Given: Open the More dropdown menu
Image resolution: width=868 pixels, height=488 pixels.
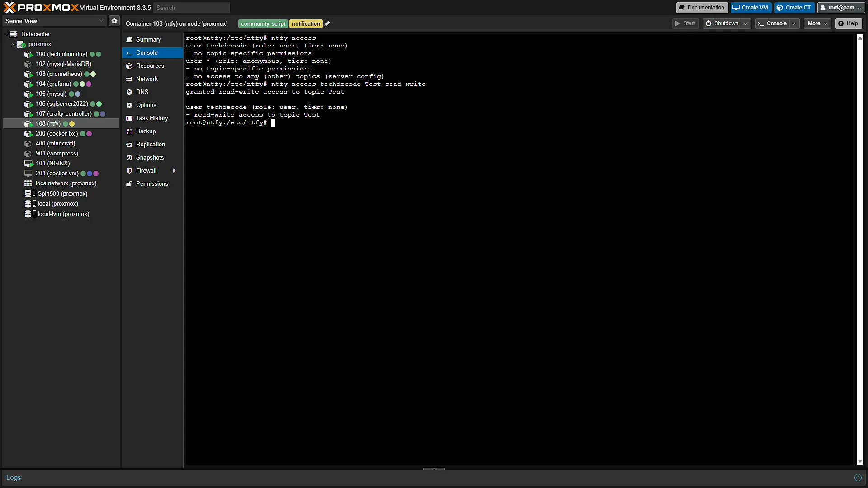Looking at the screenshot, I should [x=817, y=23].
